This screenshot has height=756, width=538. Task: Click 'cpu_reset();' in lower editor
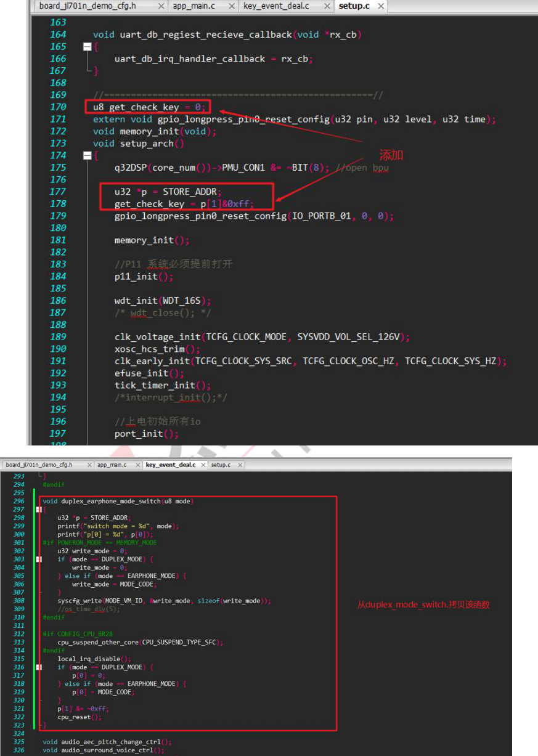click(79, 717)
